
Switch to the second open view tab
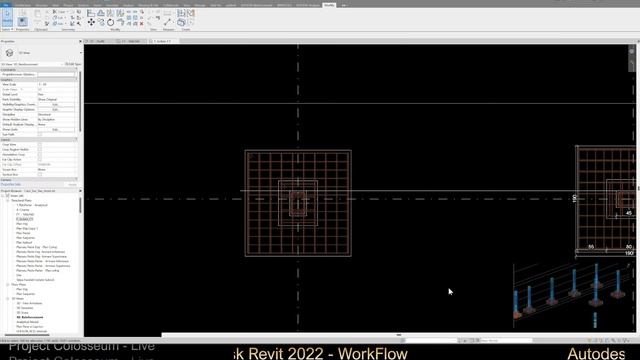(131, 41)
